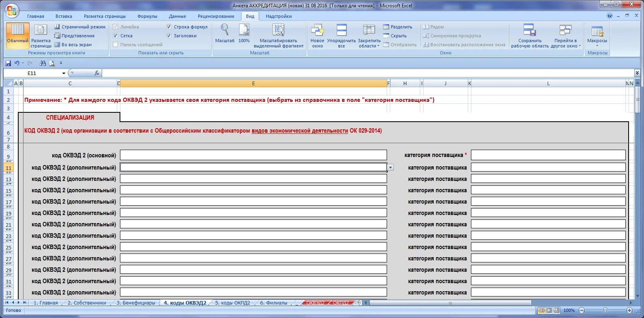Image resolution: width=644 pixels, height=318 pixels.
Task: Click zoom in plus button in status bar
Action: 629,310
